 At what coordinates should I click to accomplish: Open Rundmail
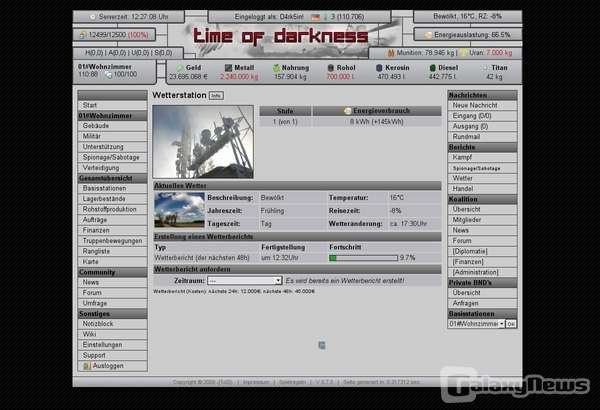[x=483, y=137]
